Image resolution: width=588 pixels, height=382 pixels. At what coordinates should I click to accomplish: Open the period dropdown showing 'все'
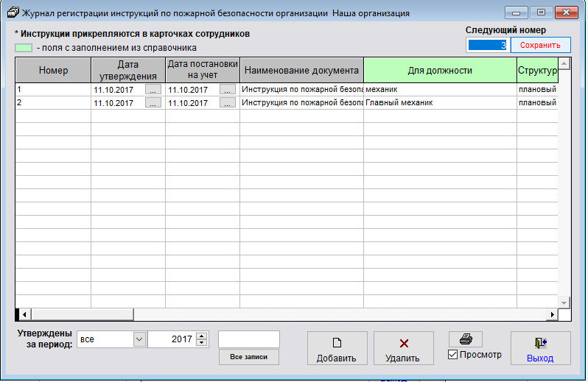[139, 339]
